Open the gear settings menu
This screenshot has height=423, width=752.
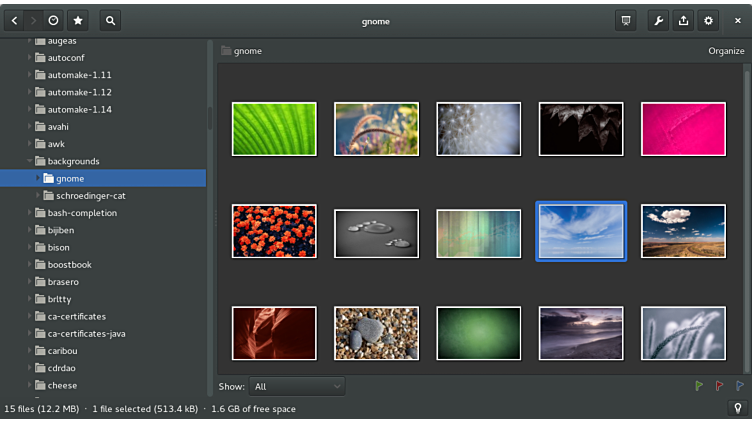(x=708, y=20)
